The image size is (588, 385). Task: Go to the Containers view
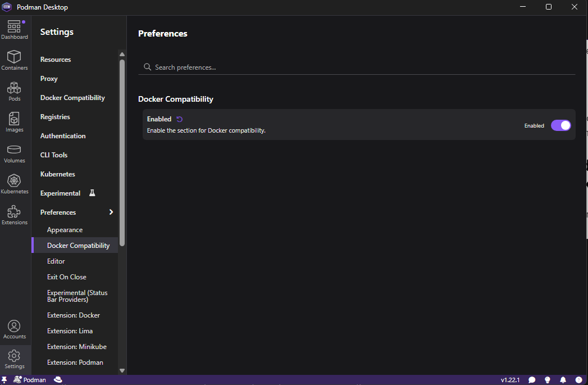(x=14, y=61)
